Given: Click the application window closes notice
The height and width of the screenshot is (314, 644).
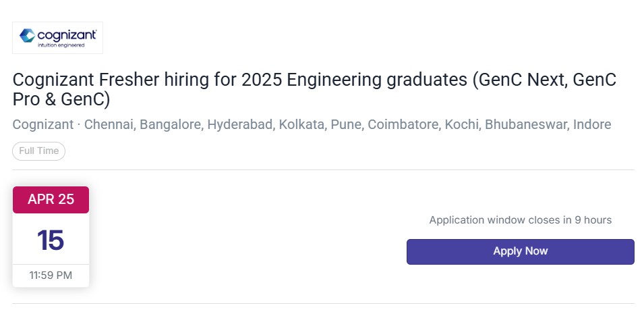Looking at the screenshot, I should 521,220.
